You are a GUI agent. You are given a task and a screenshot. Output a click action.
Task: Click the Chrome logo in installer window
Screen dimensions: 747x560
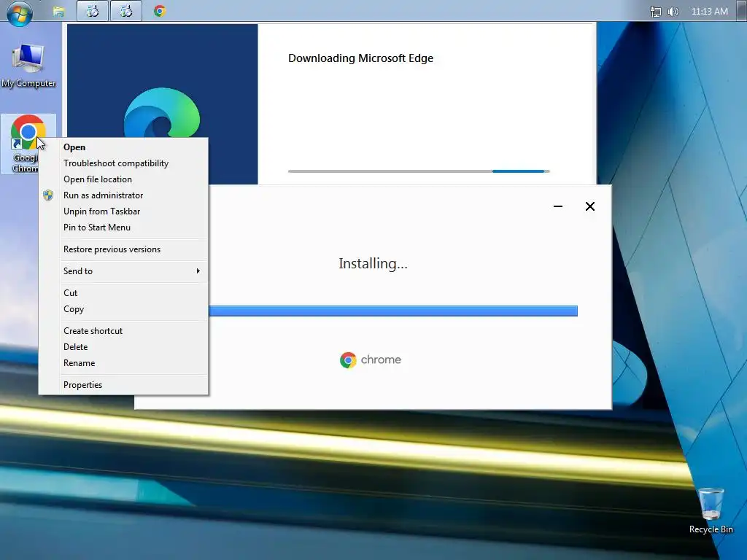[x=348, y=360]
